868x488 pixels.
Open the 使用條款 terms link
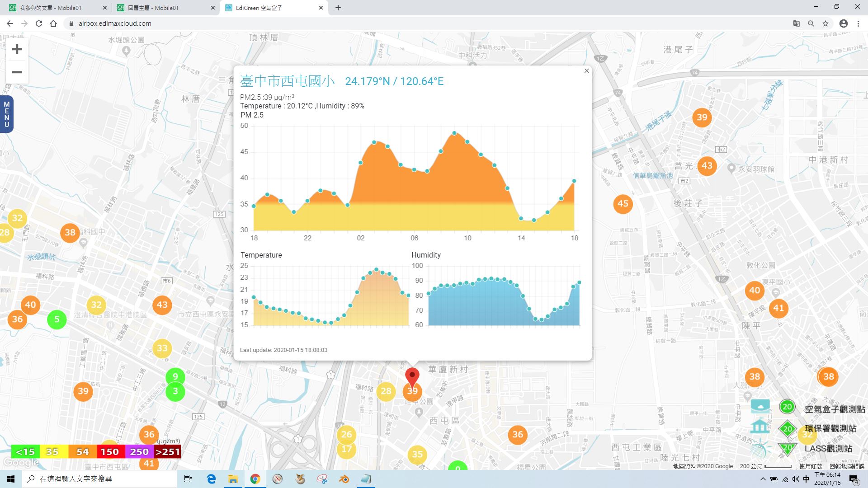click(x=811, y=466)
